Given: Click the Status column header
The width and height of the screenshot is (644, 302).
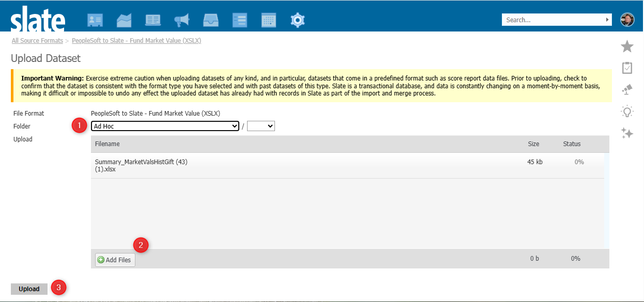Looking at the screenshot, I should pos(572,144).
